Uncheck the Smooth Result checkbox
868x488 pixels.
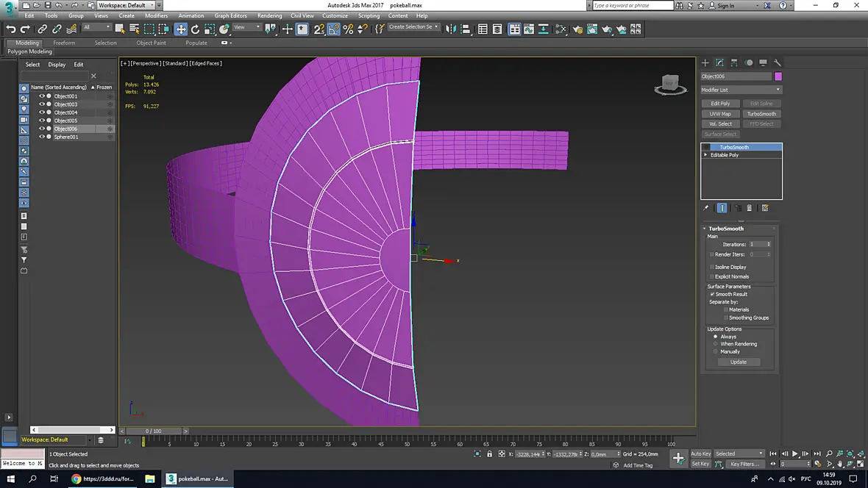coord(713,294)
